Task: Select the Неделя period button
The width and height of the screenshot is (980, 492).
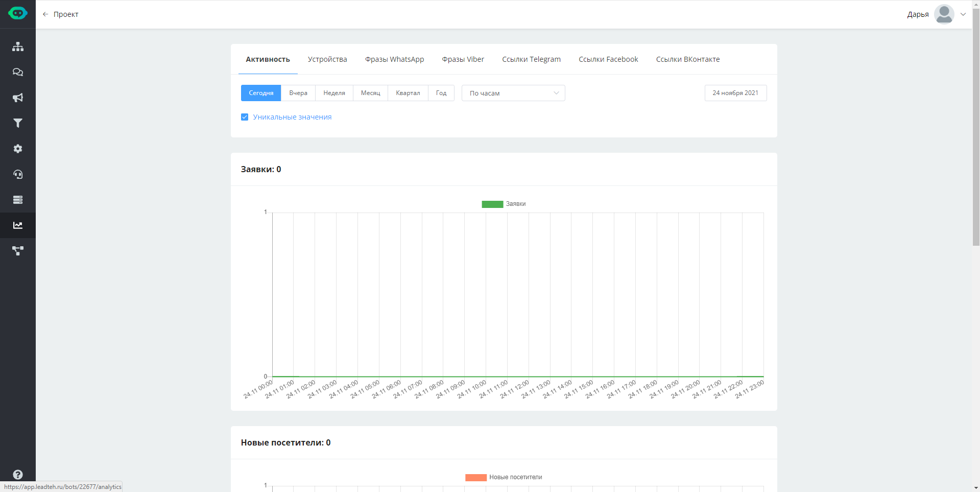Action: [x=334, y=93]
